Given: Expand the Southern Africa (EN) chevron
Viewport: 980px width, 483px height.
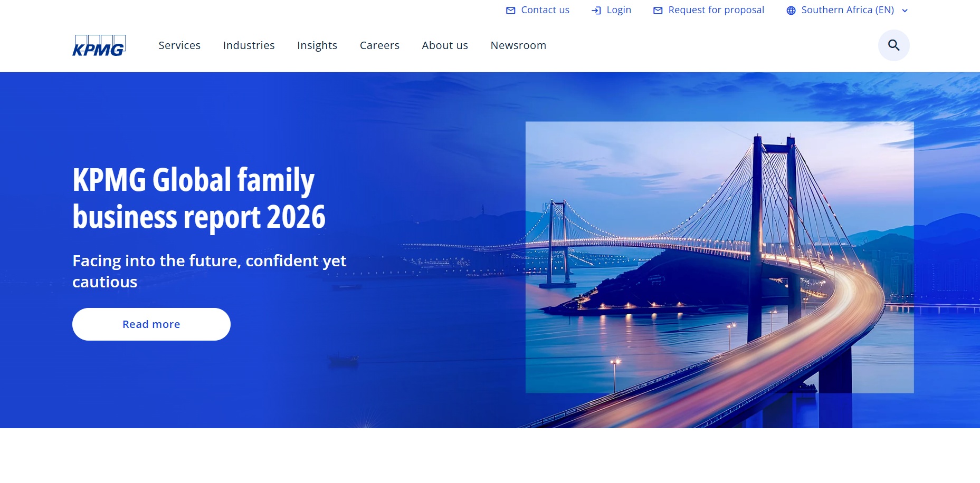Looking at the screenshot, I should tap(905, 11).
